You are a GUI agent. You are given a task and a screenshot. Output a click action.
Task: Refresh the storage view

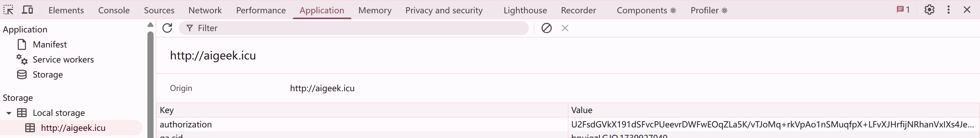(x=168, y=28)
